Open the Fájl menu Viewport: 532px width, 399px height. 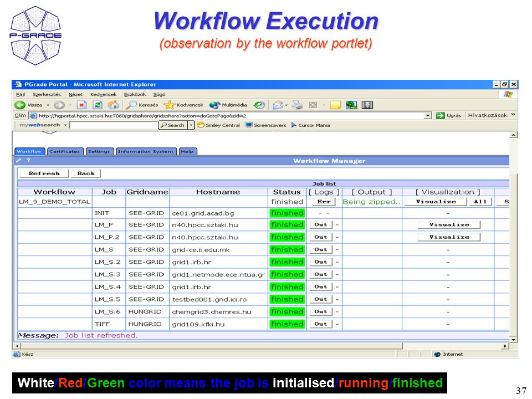pyautogui.click(x=21, y=94)
